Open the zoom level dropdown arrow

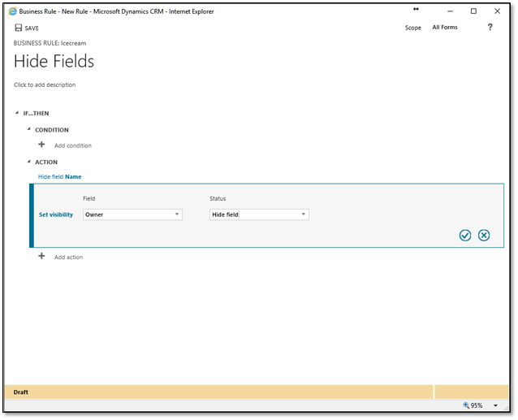pos(495,405)
